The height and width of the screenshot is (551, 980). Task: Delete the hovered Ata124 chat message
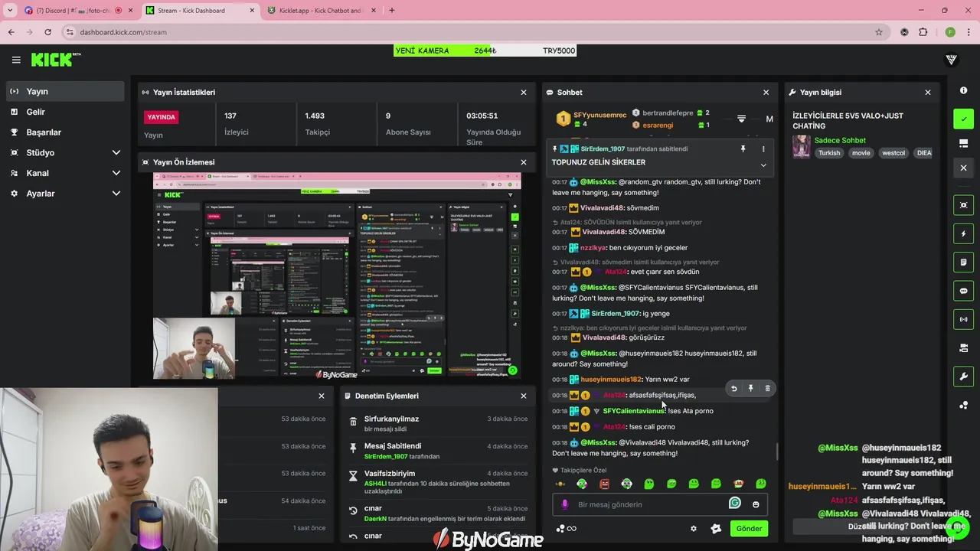pos(767,389)
